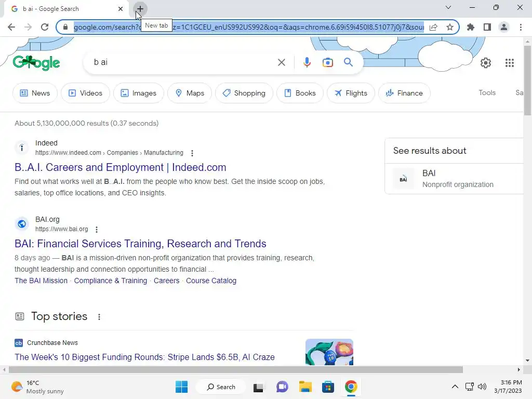
Task: Bookmark this tab with the star icon
Action: [x=450, y=27]
